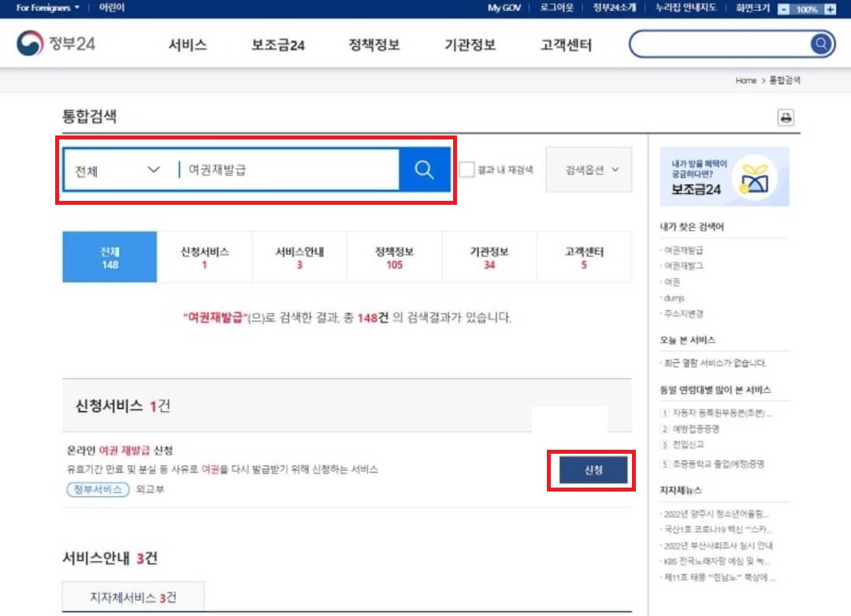Expand the 검색옵션 dropdown

click(x=589, y=170)
